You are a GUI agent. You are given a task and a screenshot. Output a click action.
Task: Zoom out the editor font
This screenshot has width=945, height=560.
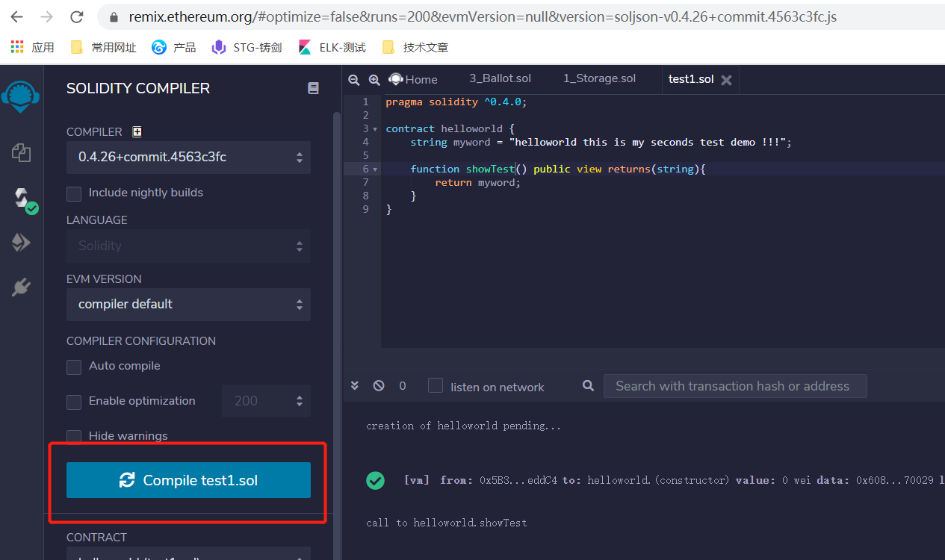point(354,79)
